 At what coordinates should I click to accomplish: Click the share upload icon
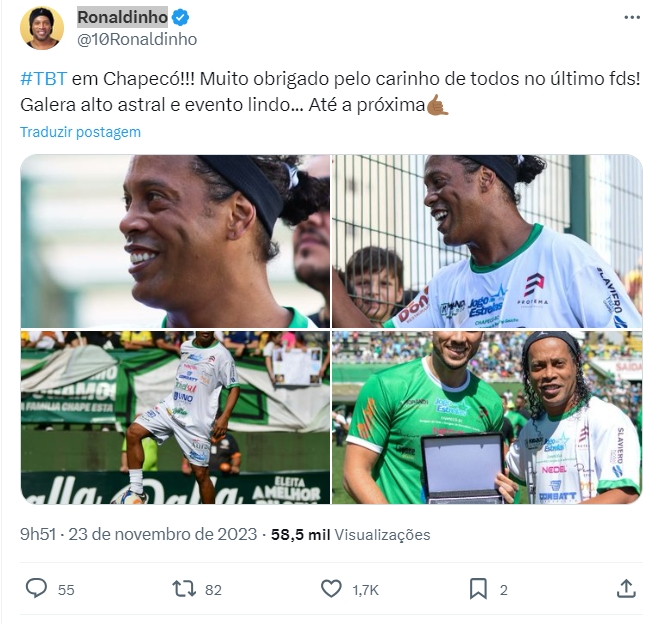[626, 588]
